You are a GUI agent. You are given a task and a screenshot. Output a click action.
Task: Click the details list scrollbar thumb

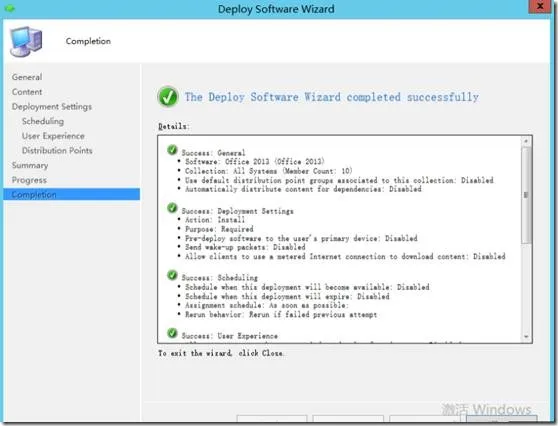(526, 195)
